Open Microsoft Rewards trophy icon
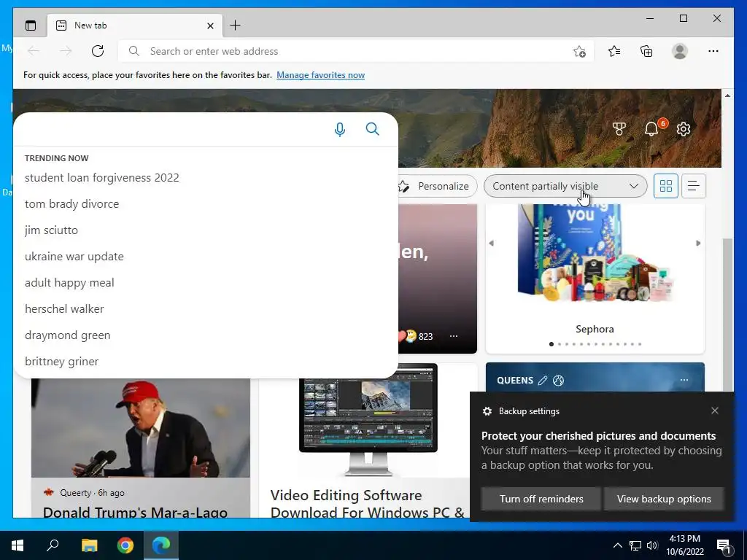Screen dimensions: 747x560 [x=619, y=128]
